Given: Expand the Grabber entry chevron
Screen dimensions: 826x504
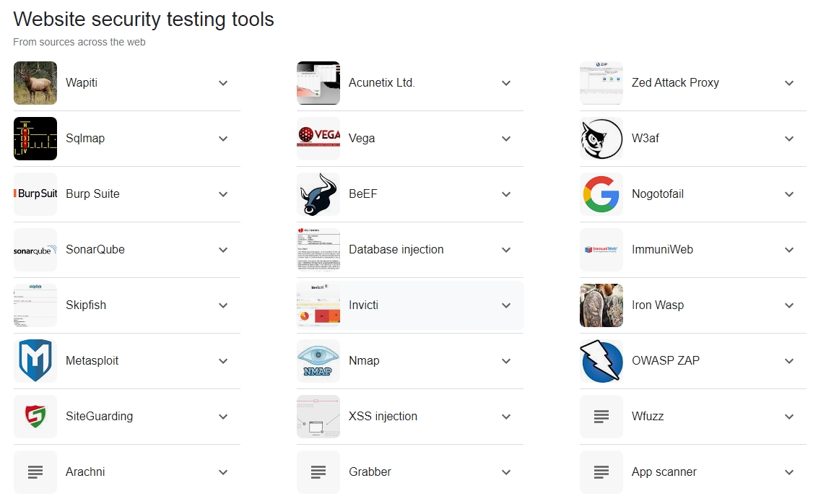Looking at the screenshot, I should [506, 472].
